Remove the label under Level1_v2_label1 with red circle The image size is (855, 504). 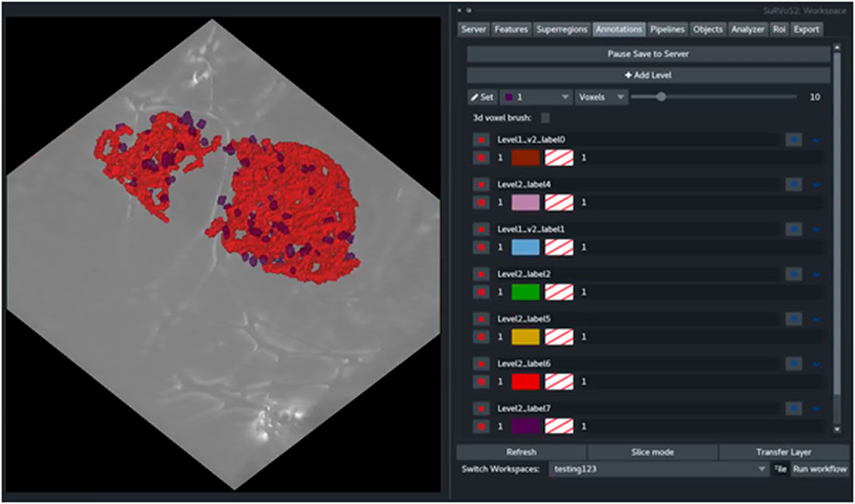coord(481,247)
